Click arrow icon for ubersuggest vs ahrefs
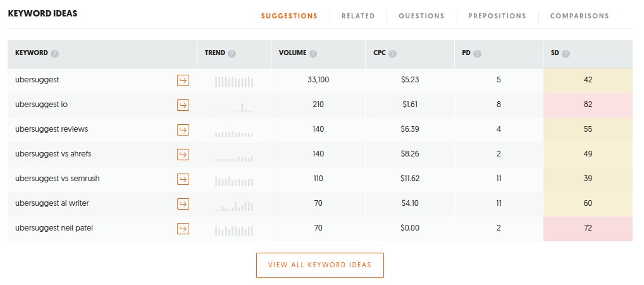This screenshot has width=644, height=285. (x=183, y=155)
